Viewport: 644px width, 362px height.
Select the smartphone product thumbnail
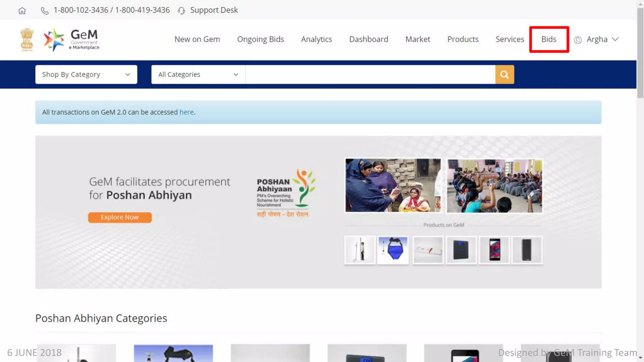(494, 250)
